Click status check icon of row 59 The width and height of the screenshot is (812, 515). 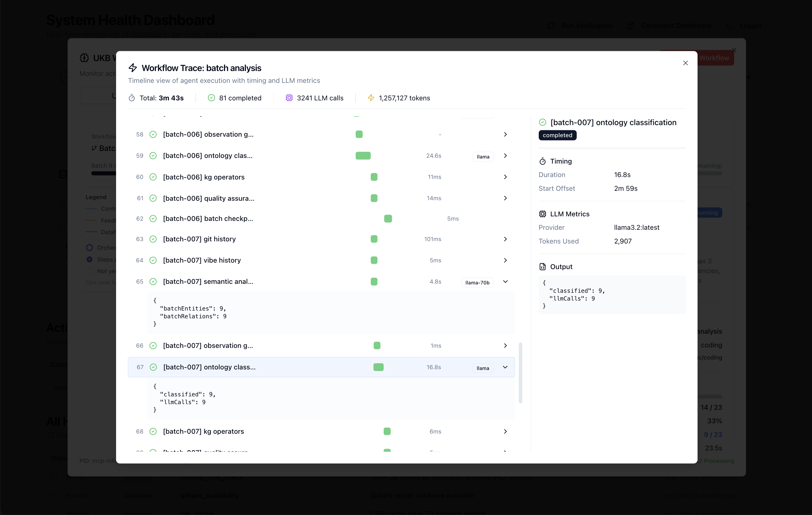153,156
